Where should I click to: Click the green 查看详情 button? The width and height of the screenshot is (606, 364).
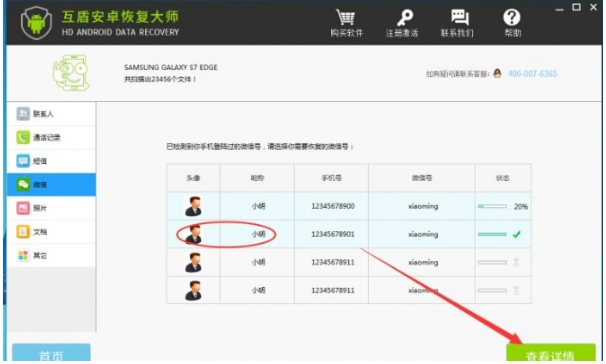[551, 352]
